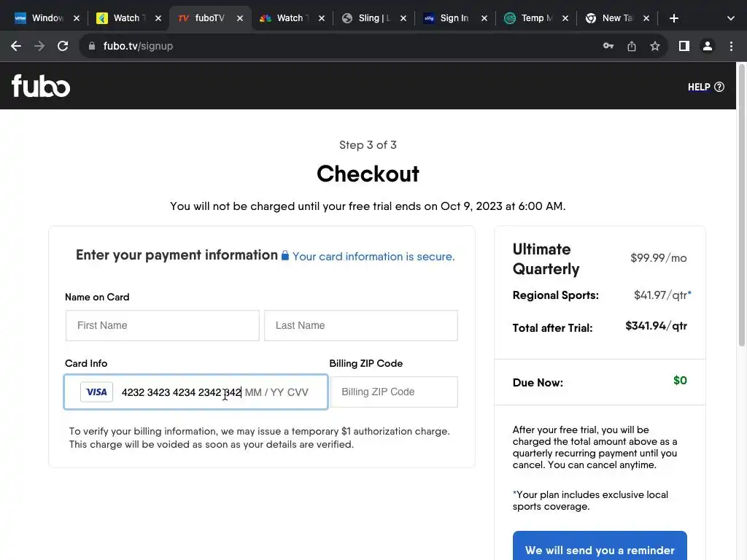Focus the First Name field

163,325
